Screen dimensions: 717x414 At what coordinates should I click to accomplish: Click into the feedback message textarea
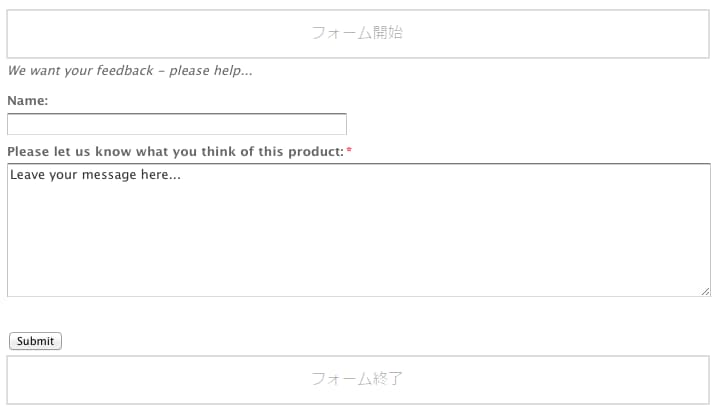(359, 230)
